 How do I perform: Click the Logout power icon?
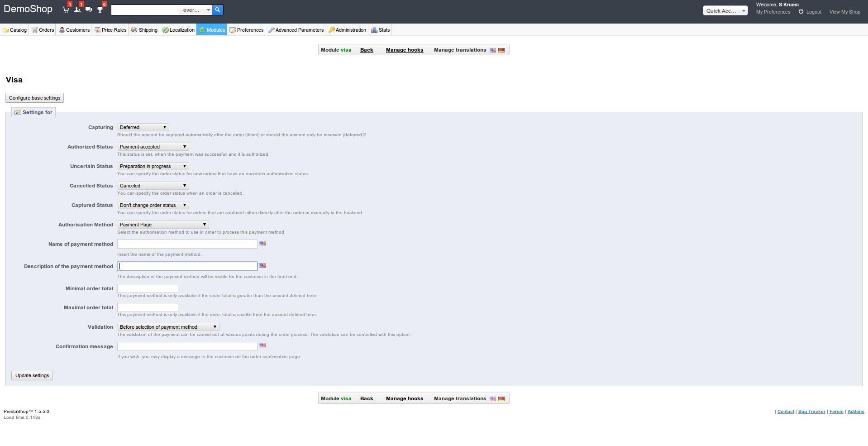801,12
